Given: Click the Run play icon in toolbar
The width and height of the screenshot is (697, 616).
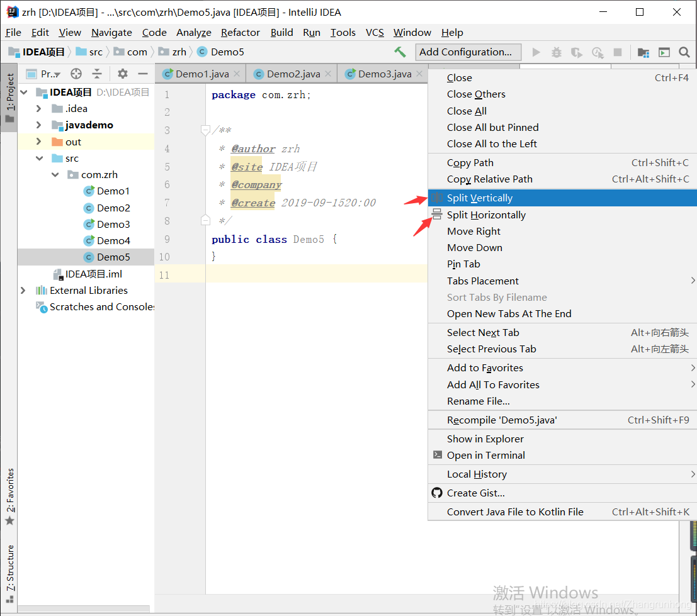Looking at the screenshot, I should 536,52.
